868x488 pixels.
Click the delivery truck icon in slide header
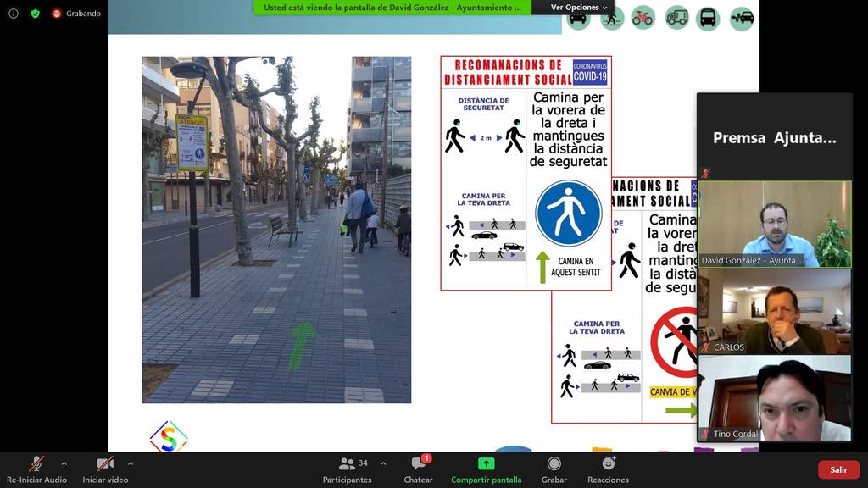(x=676, y=19)
